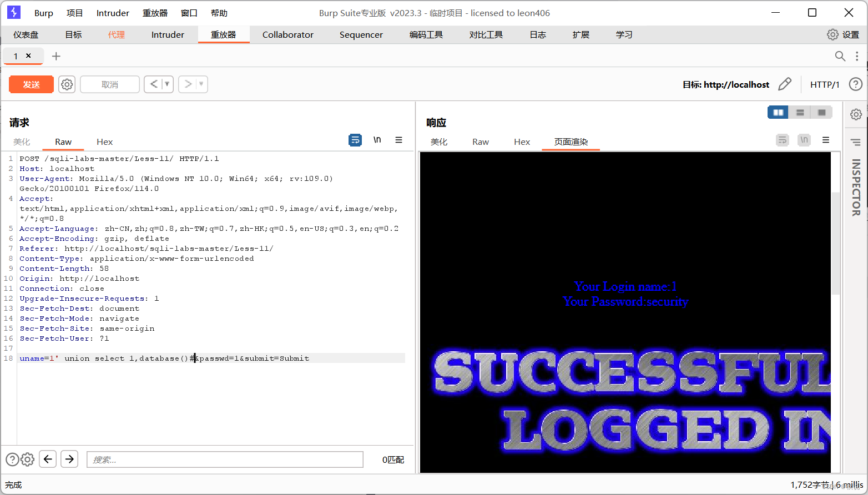The image size is (868, 495).
Task: Open search settings gear icon
Action: click(x=28, y=459)
